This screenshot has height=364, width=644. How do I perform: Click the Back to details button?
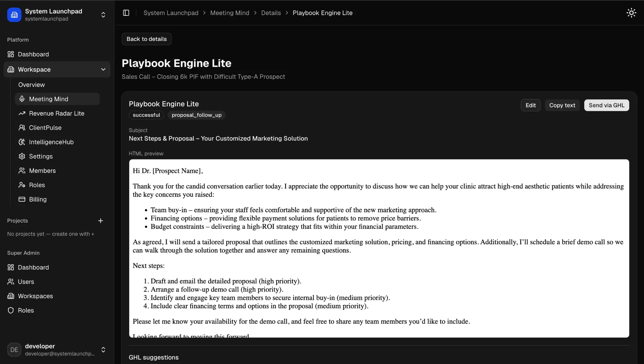tap(147, 39)
